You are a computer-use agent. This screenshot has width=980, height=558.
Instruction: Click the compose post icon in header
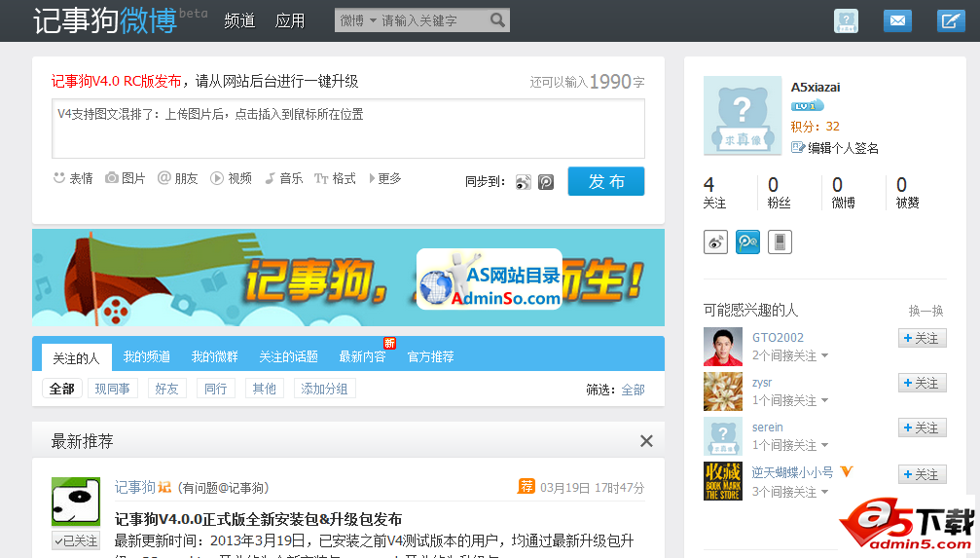pyautogui.click(x=951, y=20)
